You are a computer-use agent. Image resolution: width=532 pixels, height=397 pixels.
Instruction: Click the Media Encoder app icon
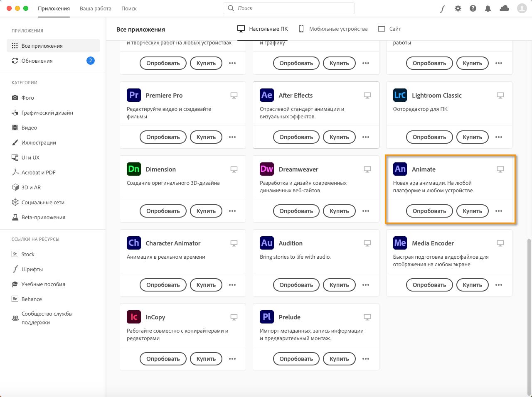click(x=400, y=243)
